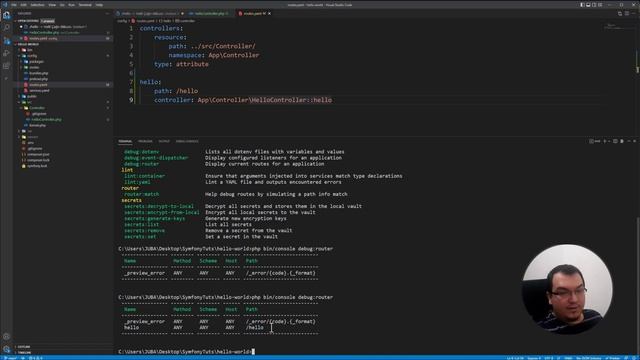Expand the Timeline section
640x360 pixels.
coord(24,352)
